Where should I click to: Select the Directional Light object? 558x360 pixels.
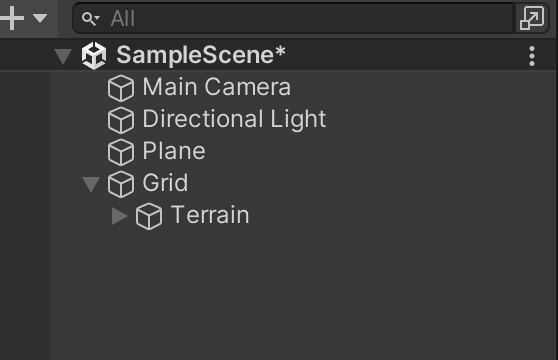pyautogui.click(x=234, y=119)
